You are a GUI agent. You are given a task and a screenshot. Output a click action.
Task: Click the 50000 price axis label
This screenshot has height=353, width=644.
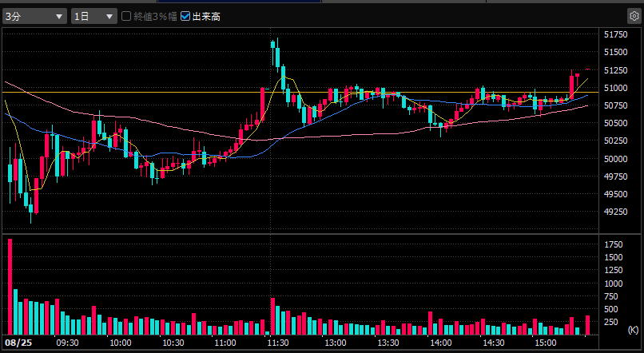(x=616, y=159)
